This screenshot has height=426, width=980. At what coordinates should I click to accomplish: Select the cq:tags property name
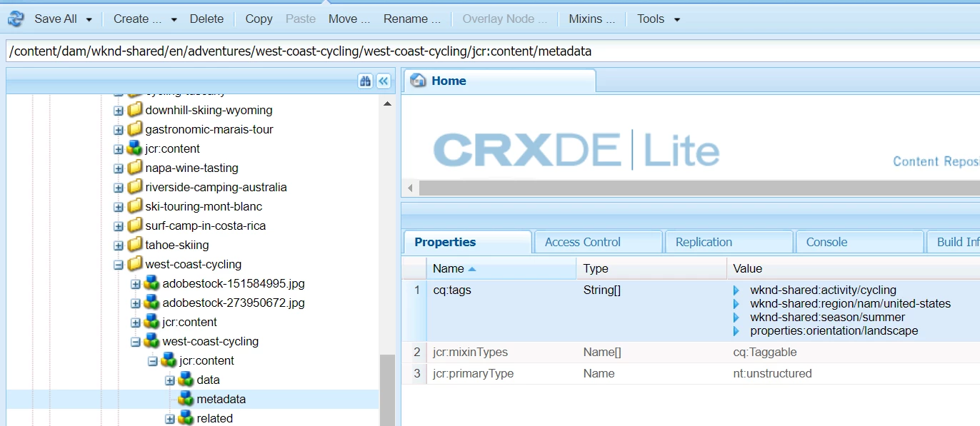click(x=452, y=290)
